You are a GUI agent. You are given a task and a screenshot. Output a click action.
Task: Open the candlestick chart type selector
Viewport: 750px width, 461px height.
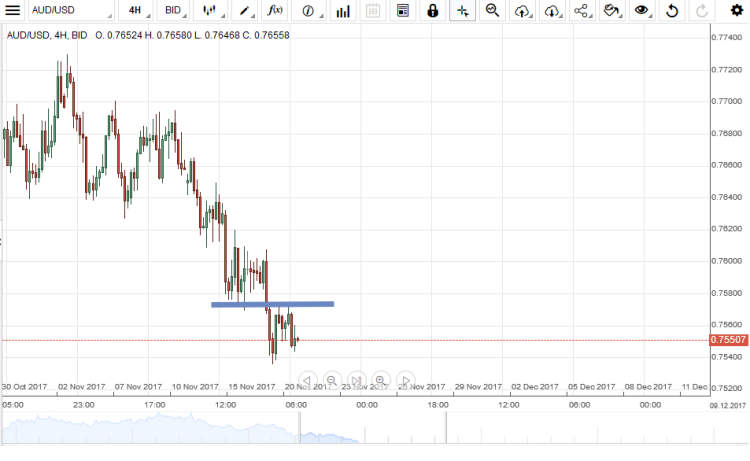pos(210,10)
